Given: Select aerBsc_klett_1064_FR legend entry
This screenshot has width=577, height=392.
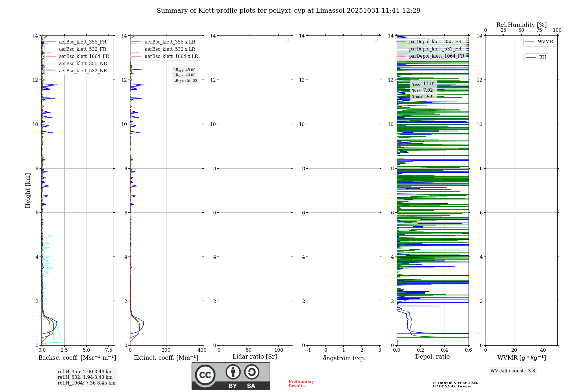Looking at the screenshot, I should pos(84,56).
